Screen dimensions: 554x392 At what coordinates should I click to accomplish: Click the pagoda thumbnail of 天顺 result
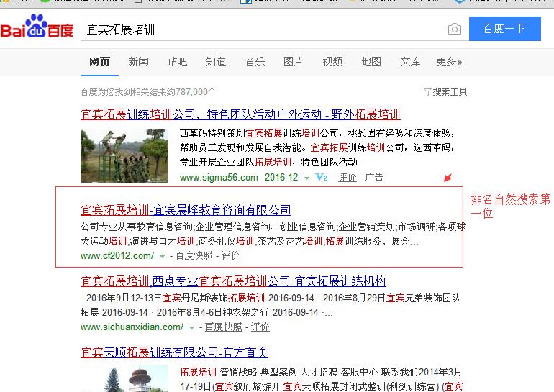click(124, 378)
